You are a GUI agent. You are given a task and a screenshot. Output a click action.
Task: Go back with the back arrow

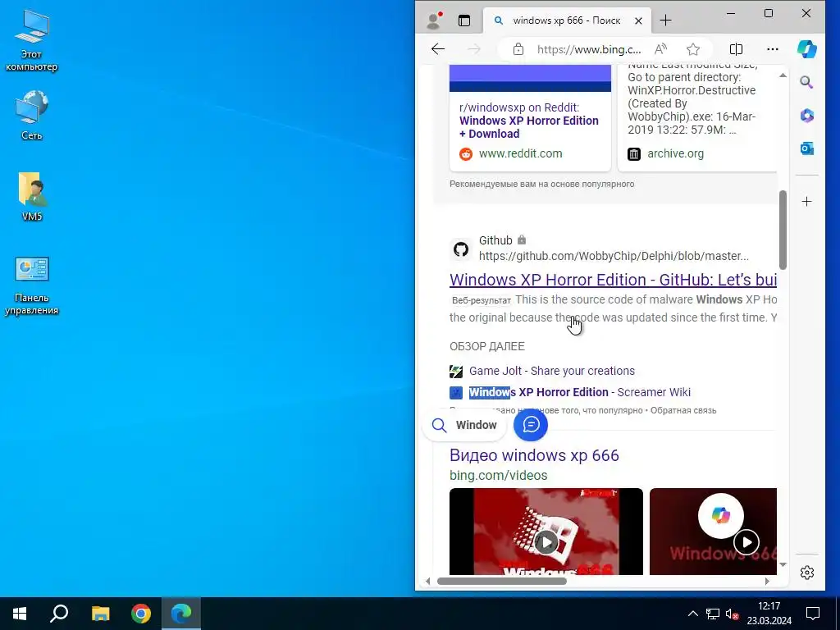click(438, 49)
